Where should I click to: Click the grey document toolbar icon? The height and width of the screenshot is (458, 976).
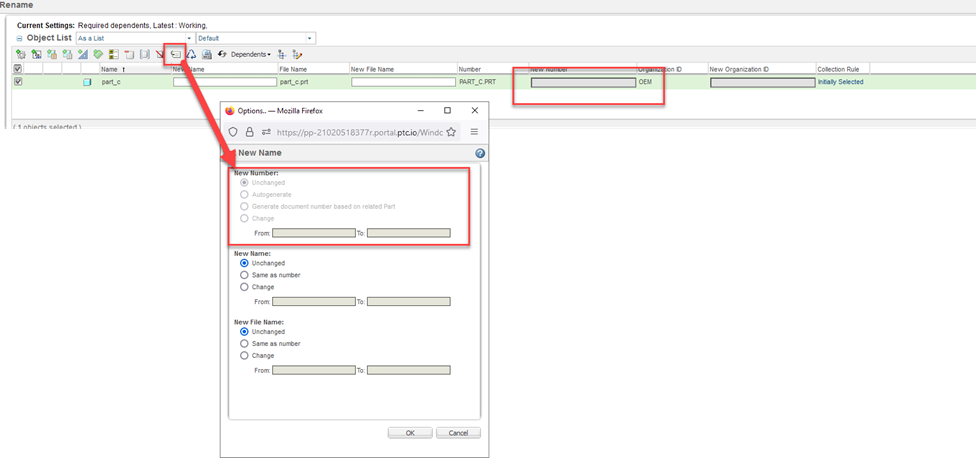coord(145,54)
